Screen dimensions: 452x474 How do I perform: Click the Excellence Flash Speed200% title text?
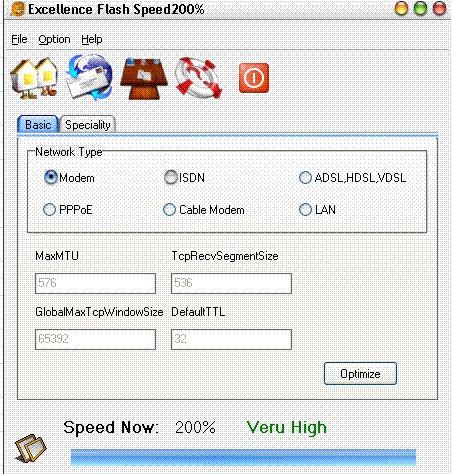pyautogui.click(x=116, y=9)
